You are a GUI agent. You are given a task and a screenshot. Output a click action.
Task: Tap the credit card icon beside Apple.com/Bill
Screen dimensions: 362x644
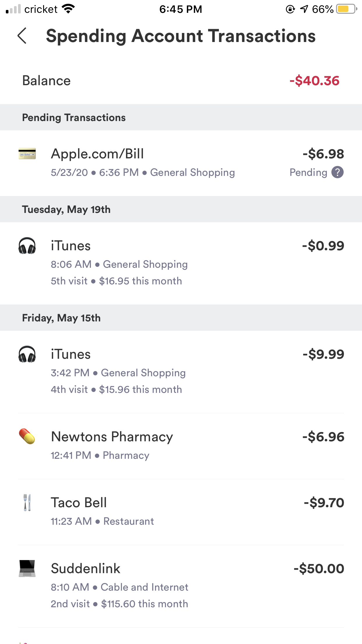point(27,154)
